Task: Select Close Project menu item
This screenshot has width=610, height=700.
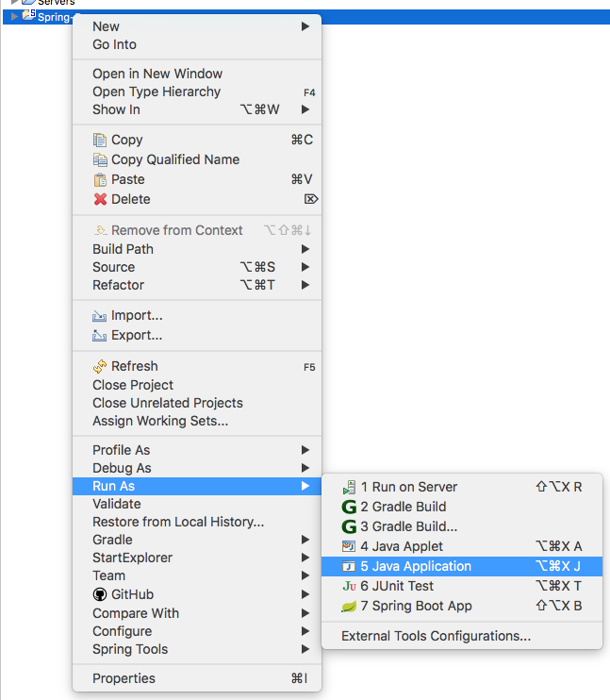Action: [197, 385]
